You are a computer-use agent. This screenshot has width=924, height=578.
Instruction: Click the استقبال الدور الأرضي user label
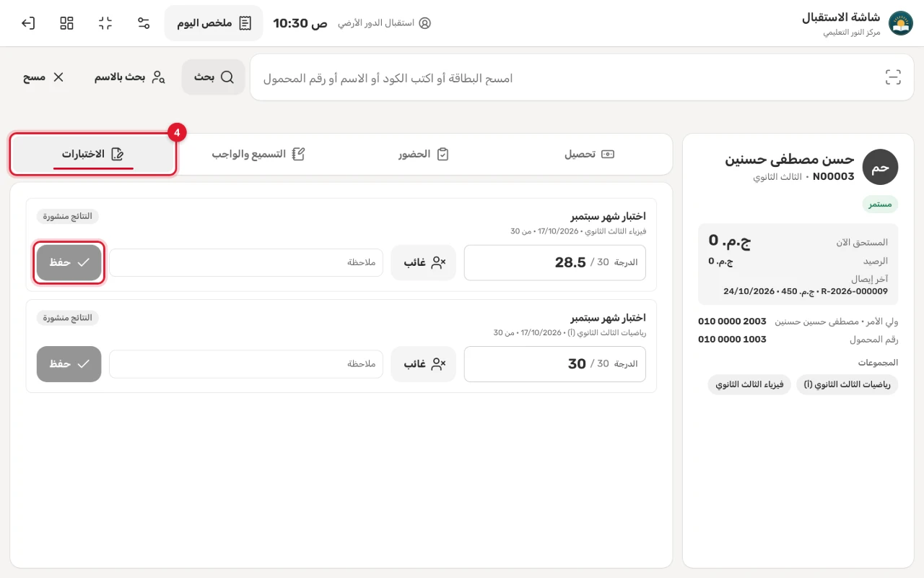(x=384, y=23)
